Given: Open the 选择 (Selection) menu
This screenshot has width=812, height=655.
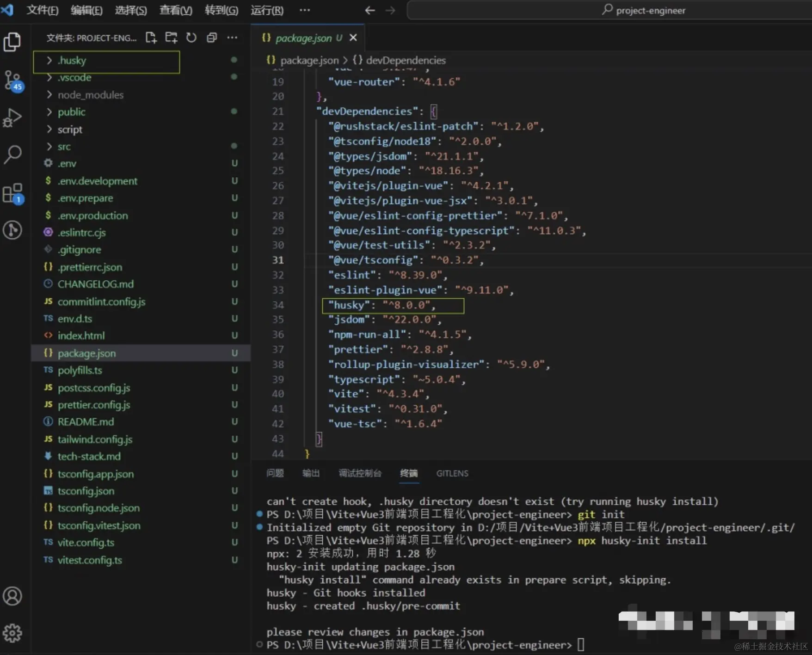Looking at the screenshot, I should click(x=131, y=10).
